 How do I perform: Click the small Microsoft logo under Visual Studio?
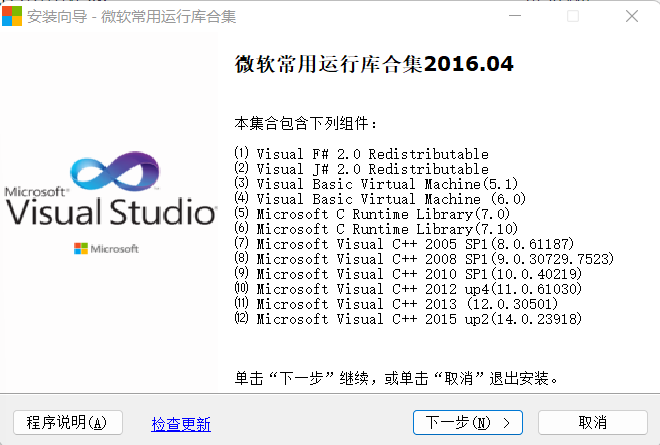point(106,249)
